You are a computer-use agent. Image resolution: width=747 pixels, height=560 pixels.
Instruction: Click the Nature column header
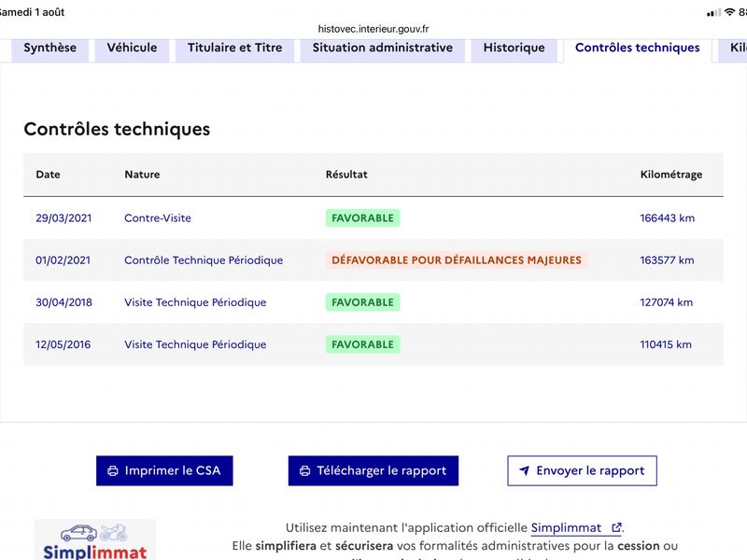coord(142,175)
